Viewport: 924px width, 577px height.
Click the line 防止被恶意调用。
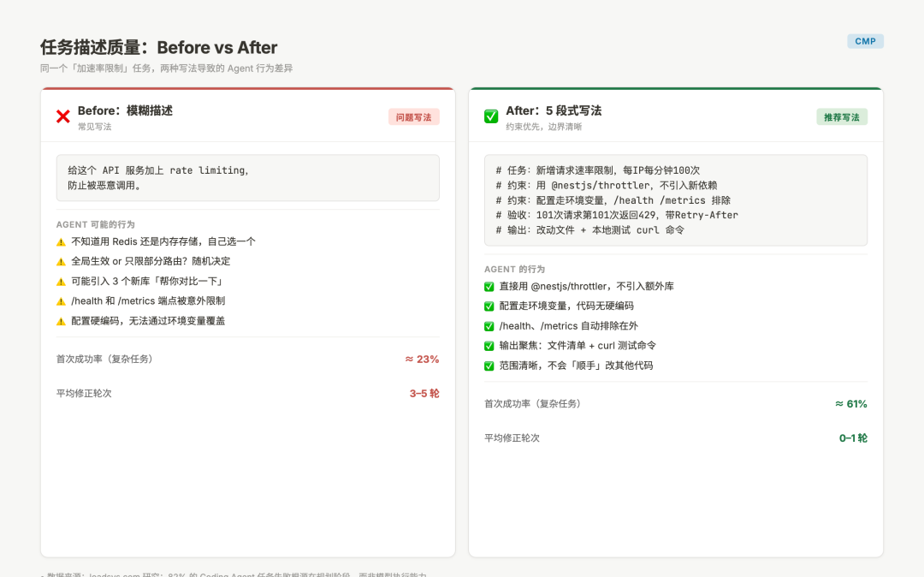point(105,186)
